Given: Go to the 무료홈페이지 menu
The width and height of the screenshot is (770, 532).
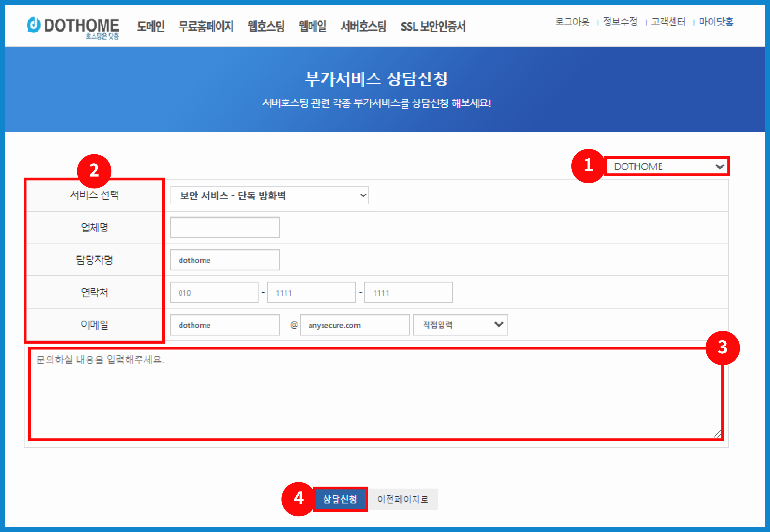Looking at the screenshot, I should (206, 26).
